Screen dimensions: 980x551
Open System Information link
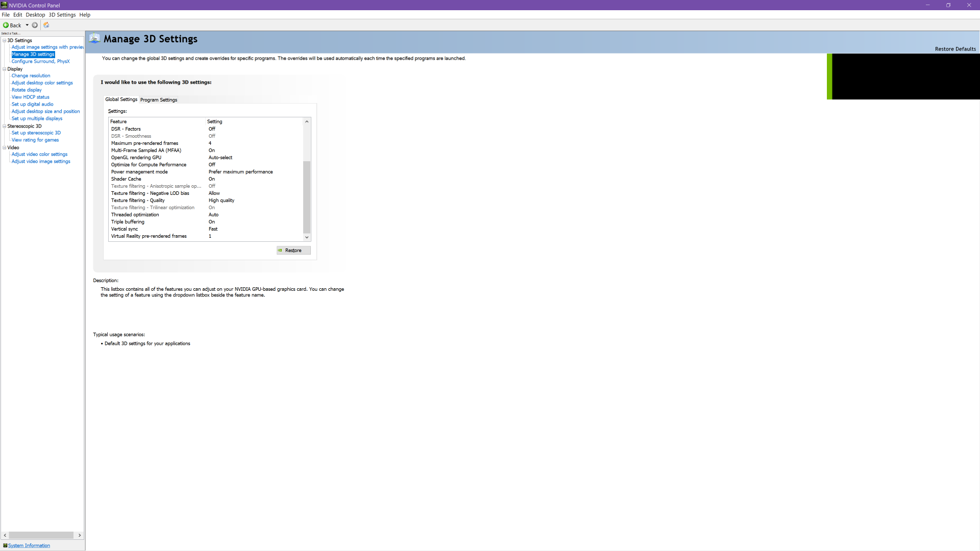click(x=29, y=545)
